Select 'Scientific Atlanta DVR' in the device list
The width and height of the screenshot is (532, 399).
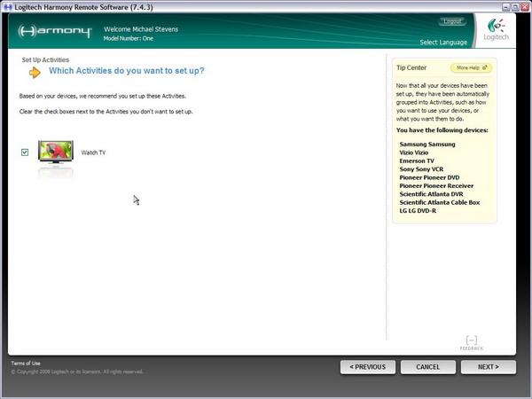click(x=431, y=194)
